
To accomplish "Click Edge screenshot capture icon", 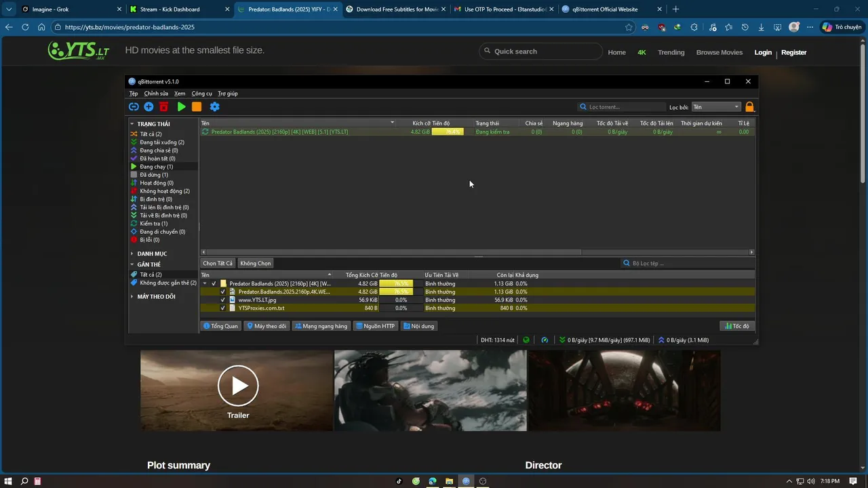I will pos(777,27).
